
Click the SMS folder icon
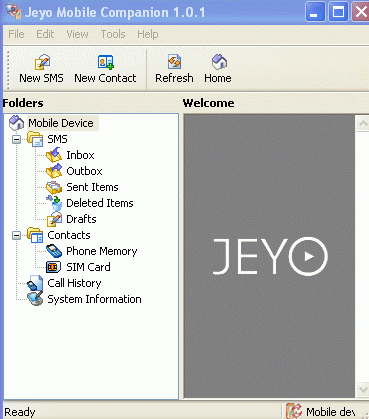point(35,139)
